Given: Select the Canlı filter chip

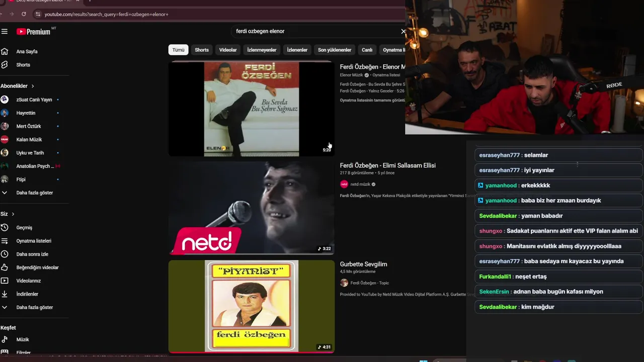Looking at the screenshot, I should point(367,50).
